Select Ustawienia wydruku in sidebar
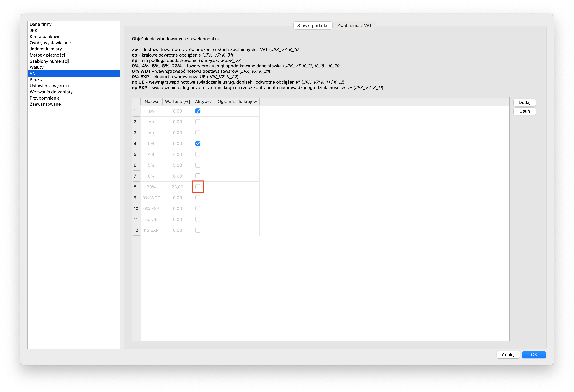This screenshot has width=574, height=392. 74,86
